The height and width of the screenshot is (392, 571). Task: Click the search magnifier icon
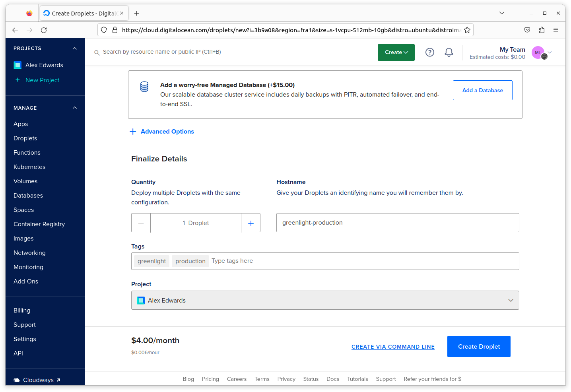97,52
